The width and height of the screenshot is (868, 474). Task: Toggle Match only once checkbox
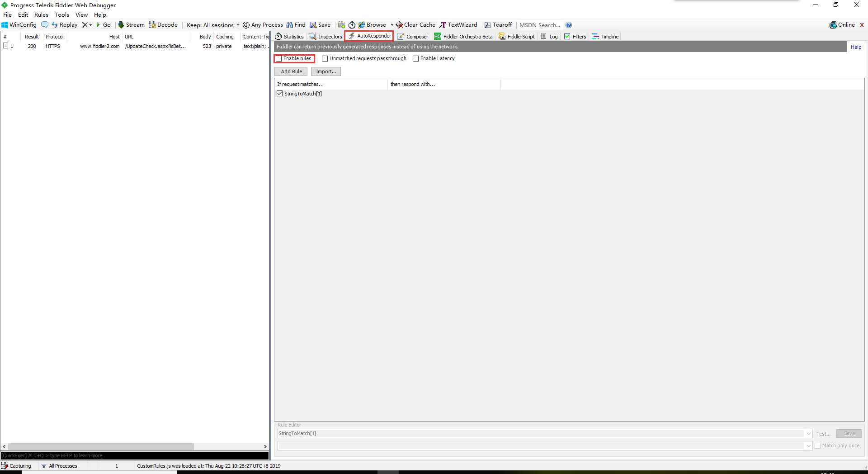point(817,446)
